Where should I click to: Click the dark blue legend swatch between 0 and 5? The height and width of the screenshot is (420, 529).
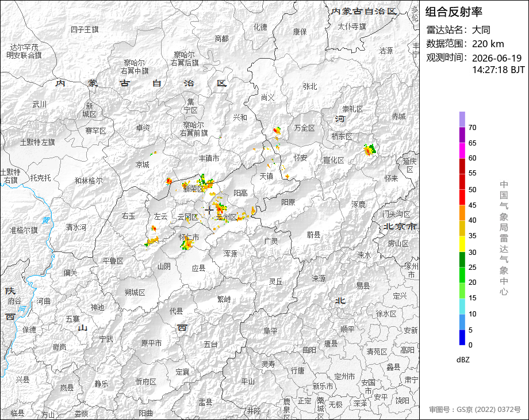coord(462,337)
